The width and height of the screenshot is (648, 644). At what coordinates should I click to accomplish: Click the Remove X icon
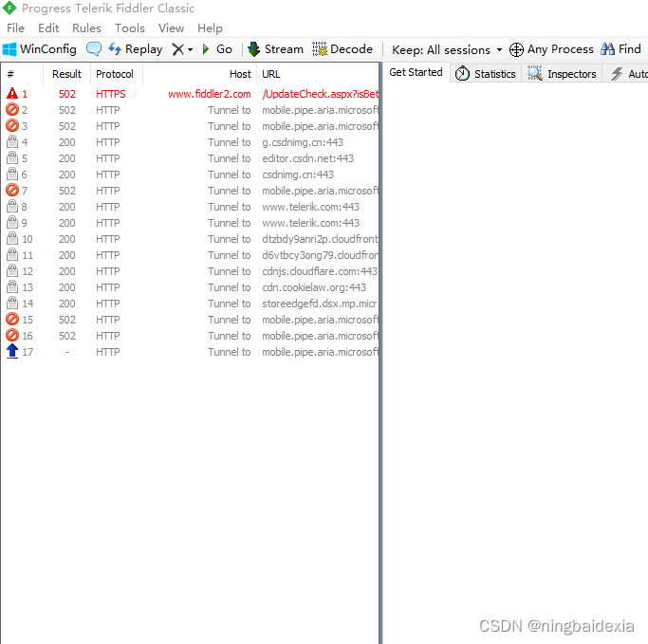pos(178,49)
